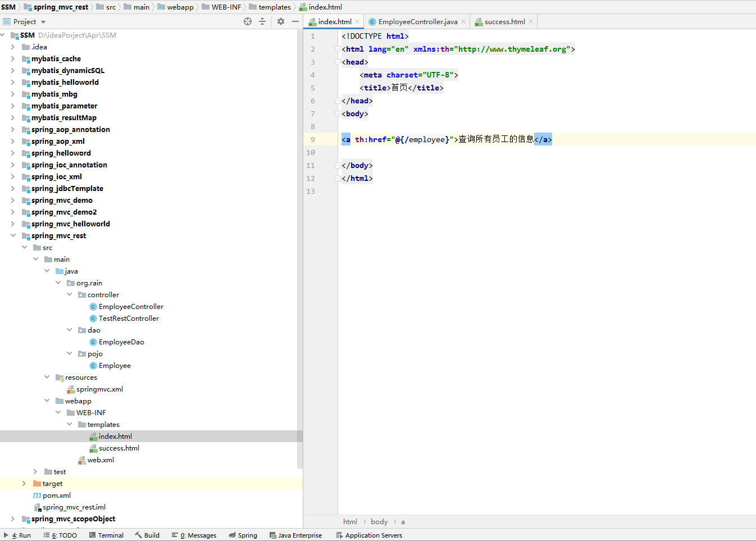Expand the test folder

pyautogui.click(x=35, y=471)
